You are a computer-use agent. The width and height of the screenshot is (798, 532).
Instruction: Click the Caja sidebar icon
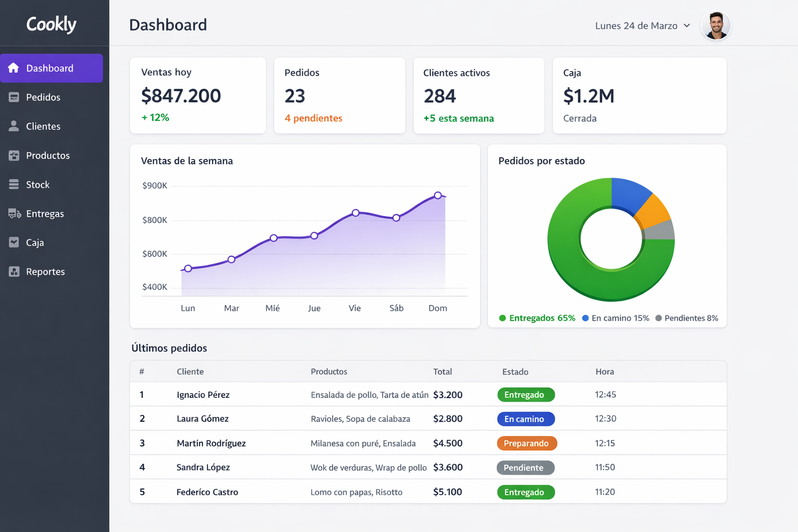tap(14, 243)
